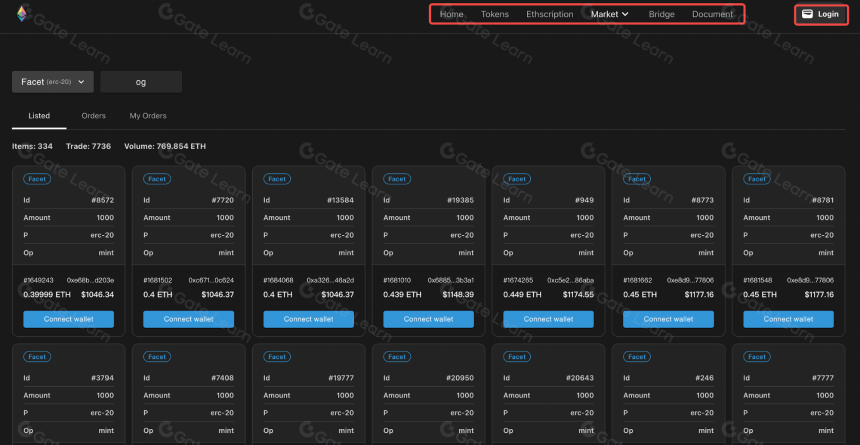Click Facet badge on card #8781

pyautogui.click(x=757, y=179)
